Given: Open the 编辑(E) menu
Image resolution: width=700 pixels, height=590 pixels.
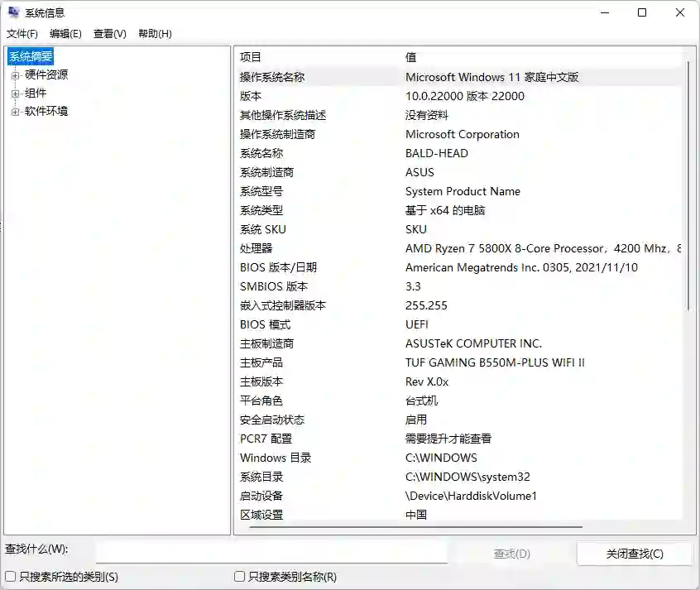Looking at the screenshot, I should [x=65, y=34].
